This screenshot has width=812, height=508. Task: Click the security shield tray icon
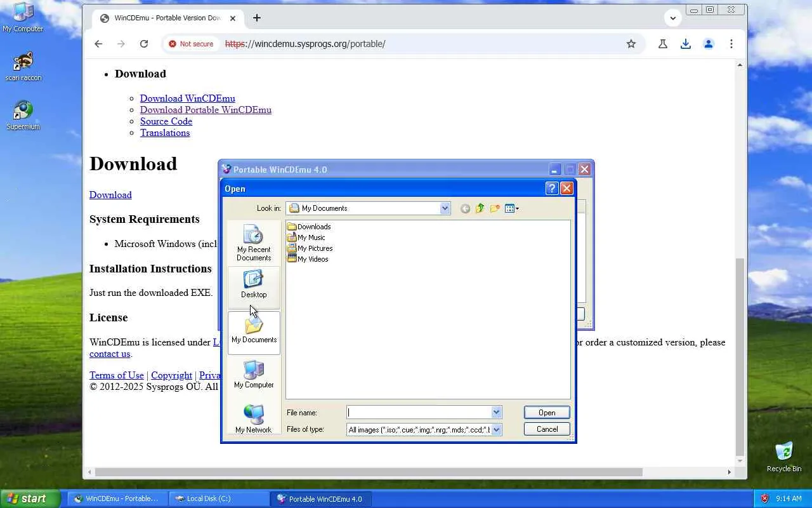(x=764, y=498)
